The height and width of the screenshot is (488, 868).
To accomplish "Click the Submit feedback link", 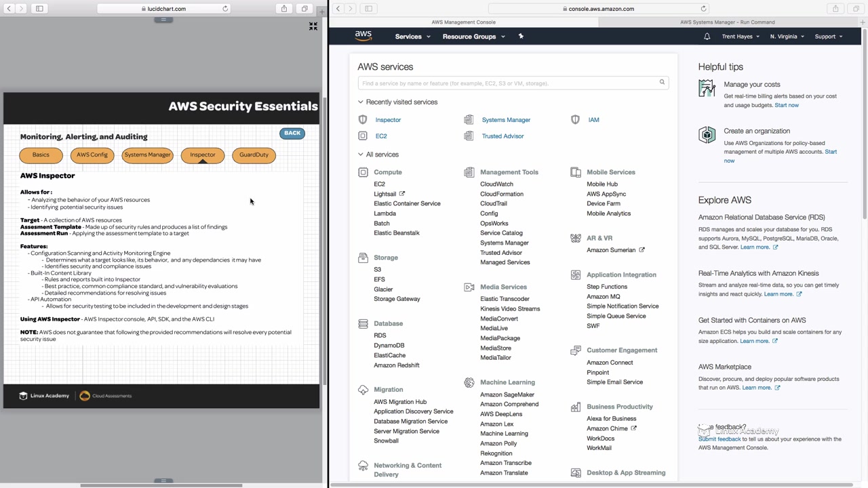I will pyautogui.click(x=719, y=439).
